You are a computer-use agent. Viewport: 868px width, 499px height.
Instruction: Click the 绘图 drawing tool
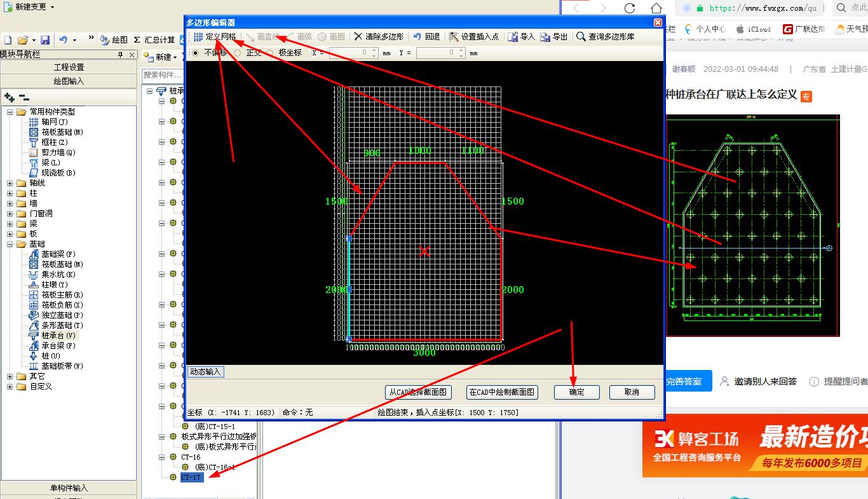[114, 40]
